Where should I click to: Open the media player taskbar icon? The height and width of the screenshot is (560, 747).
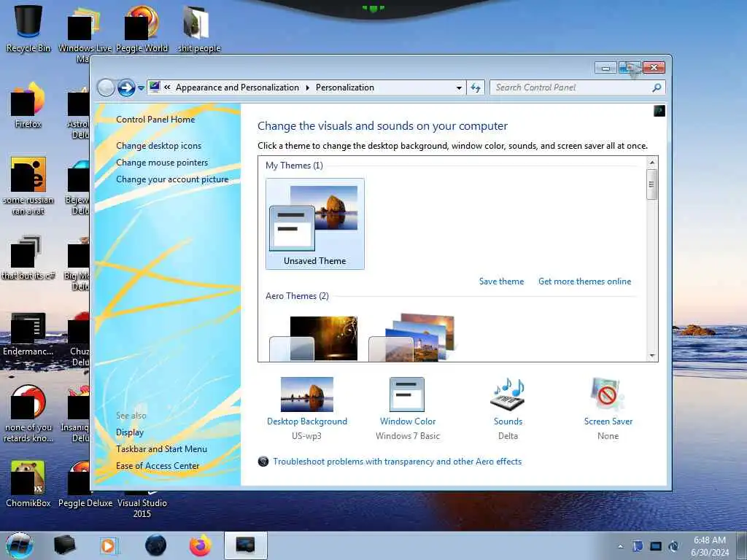pyautogui.click(x=109, y=545)
